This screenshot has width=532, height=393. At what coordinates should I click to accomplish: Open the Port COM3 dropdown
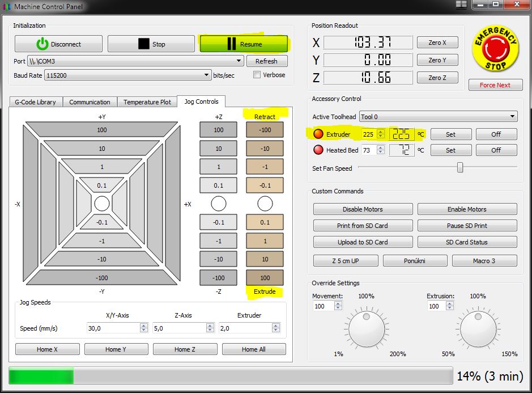240,61
